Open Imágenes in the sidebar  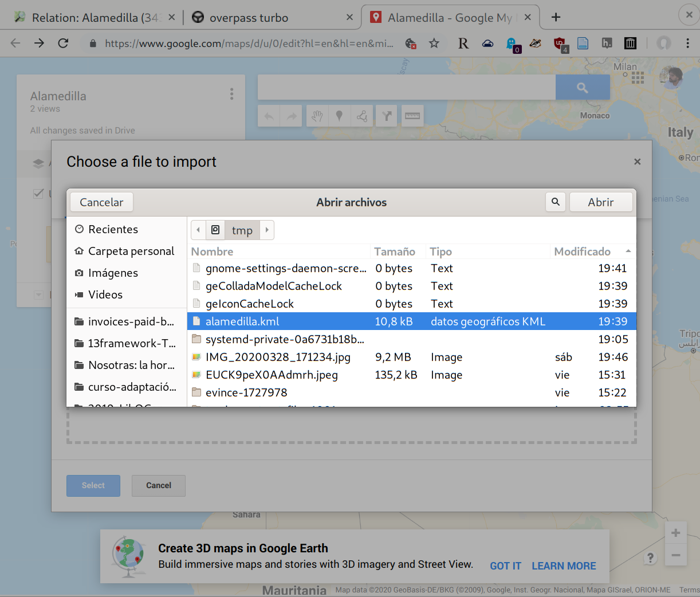click(x=113, y=273)
